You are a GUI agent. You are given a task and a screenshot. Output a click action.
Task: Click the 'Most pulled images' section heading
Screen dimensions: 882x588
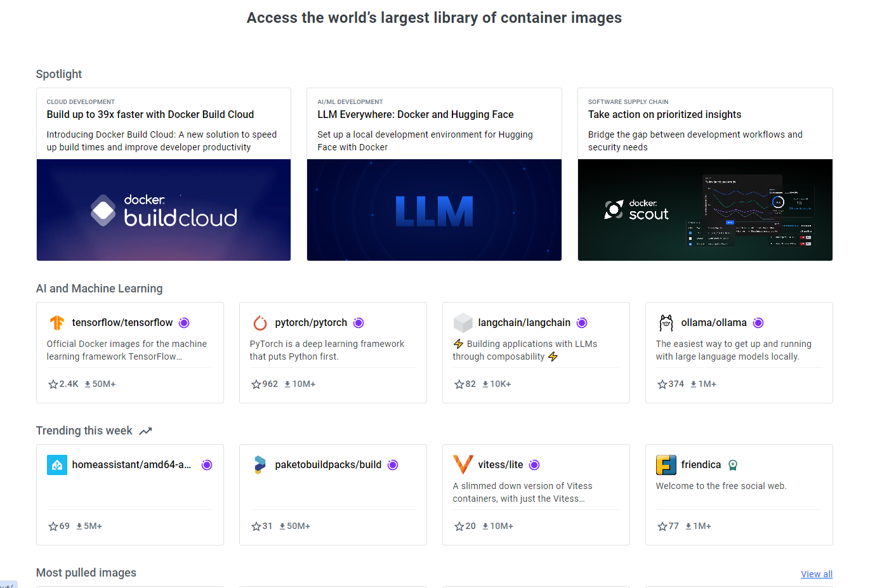pos(86,573)
